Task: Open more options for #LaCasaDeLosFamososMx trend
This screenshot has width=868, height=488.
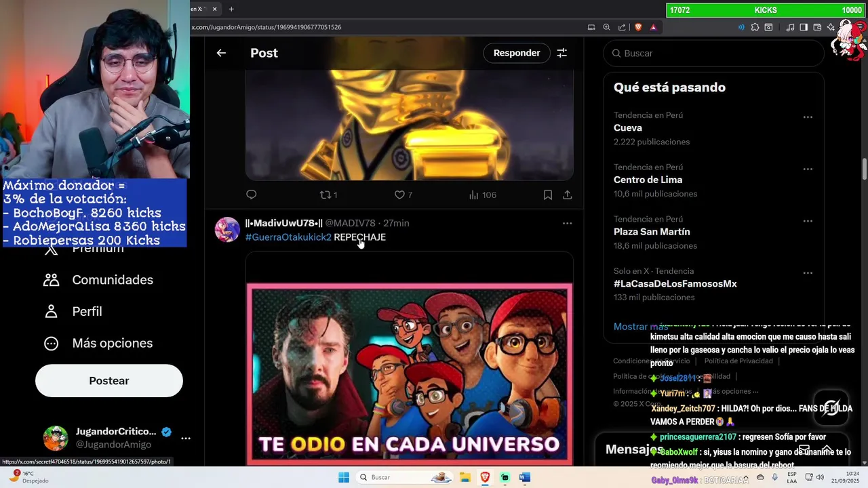Action: tap(808, 273)
